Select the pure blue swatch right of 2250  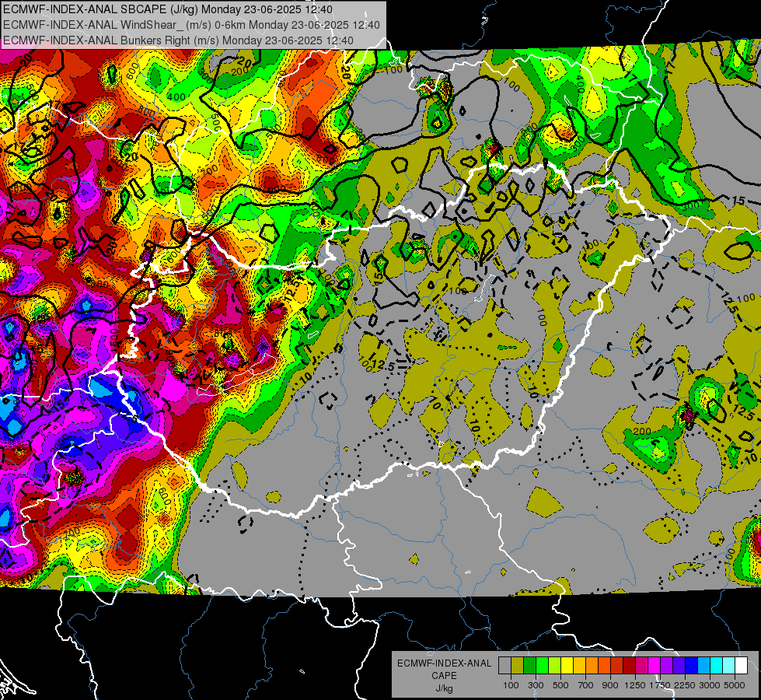coord(692,665)
